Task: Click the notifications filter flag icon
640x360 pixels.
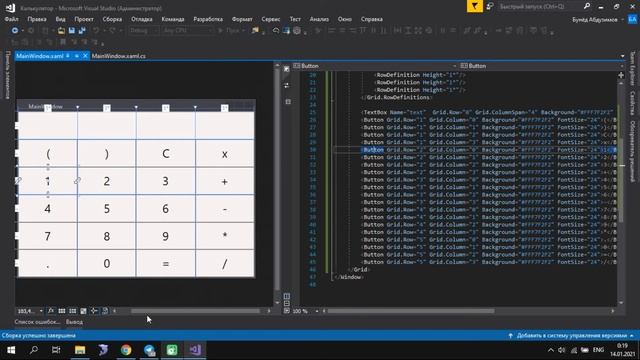Action: coord(474,7)
